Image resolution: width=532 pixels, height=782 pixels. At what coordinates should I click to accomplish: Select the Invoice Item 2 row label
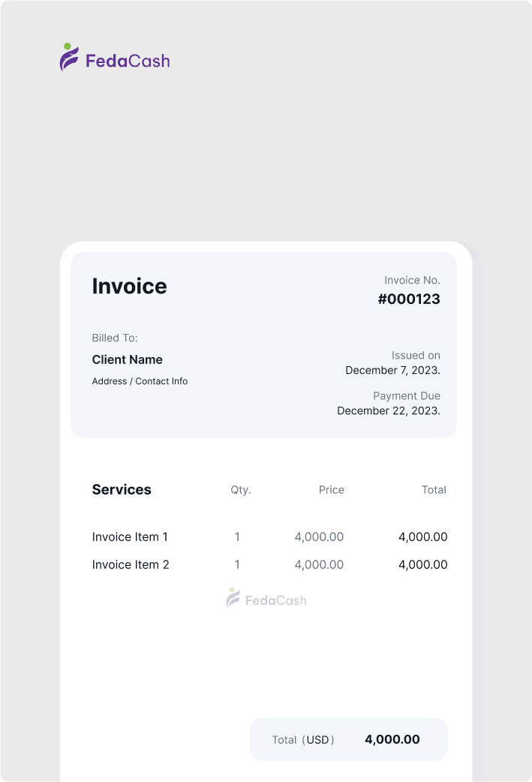click(x=131, y=564)
